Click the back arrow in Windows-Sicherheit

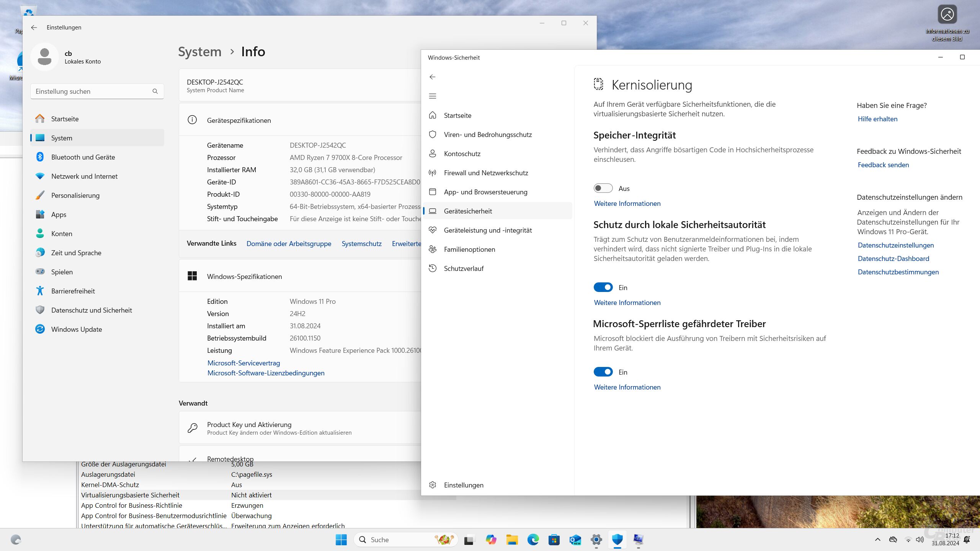(433, 77)
